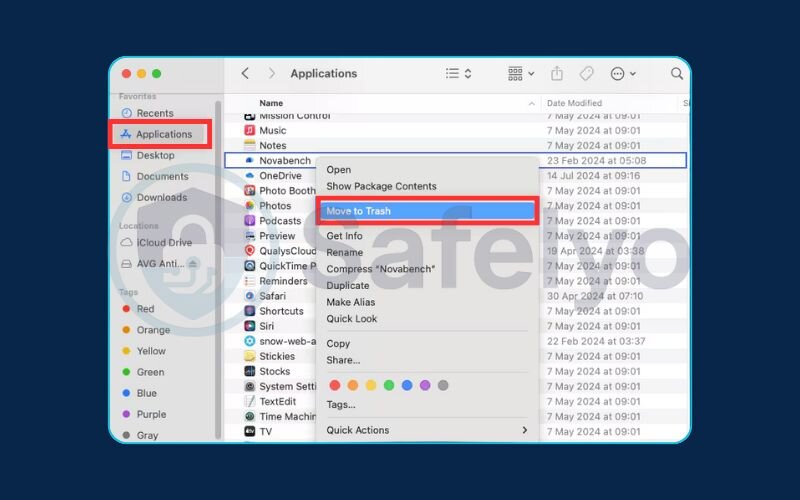Select the Shortcuts app icon
This screenshot has height=500, width=800.
click(249, 311)
